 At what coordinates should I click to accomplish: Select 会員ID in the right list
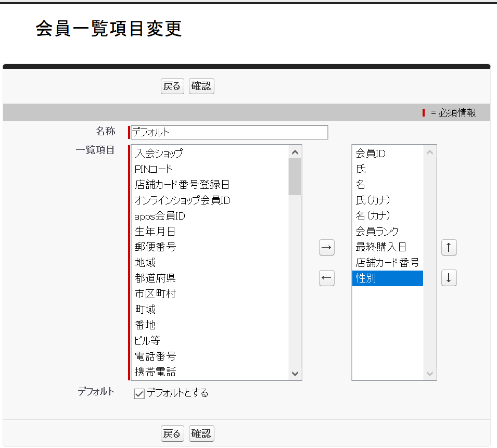click(x=366, y=153)
